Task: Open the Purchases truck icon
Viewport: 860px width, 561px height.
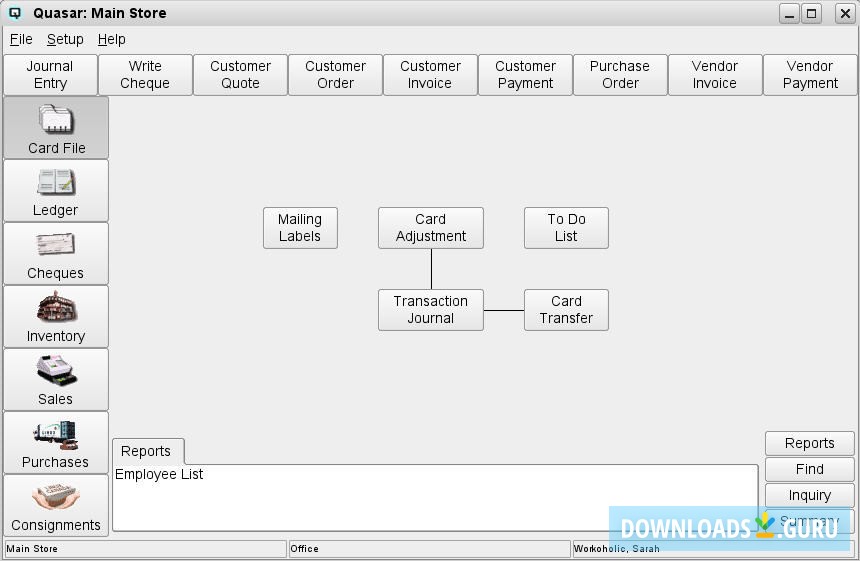Action: [x=56, y=443]
